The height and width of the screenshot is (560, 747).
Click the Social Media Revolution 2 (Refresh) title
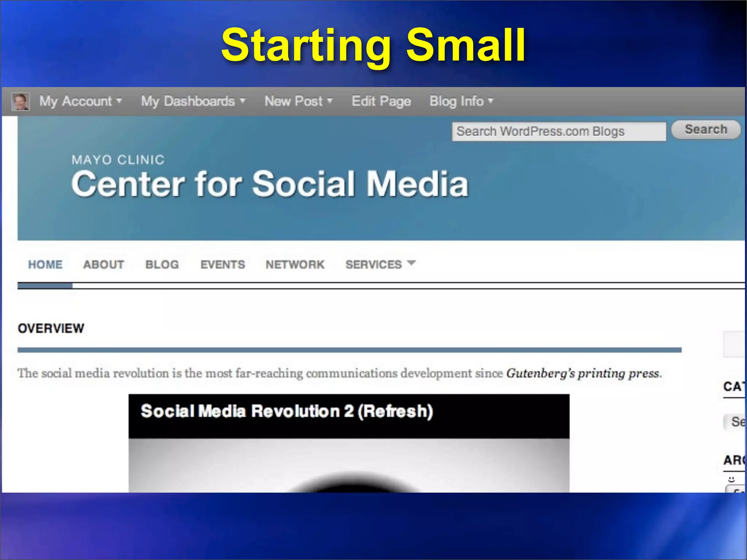tap(287, 411)
